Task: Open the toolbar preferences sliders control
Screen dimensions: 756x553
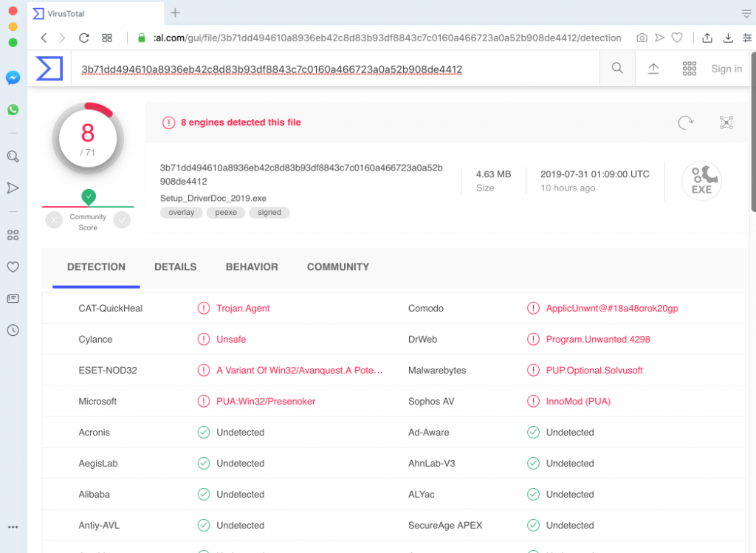Action: [x=746, y=37]
